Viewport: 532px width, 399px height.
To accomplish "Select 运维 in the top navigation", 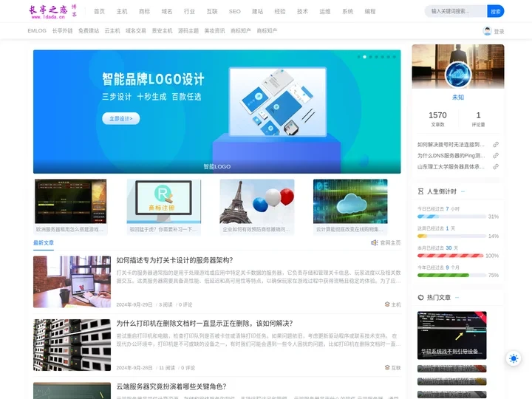I will 325,12.
